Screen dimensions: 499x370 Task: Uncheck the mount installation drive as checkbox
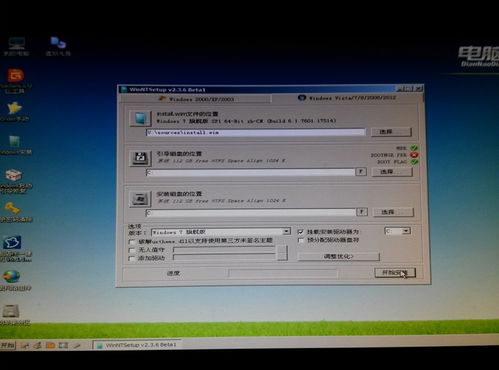(x=301, y=232)
